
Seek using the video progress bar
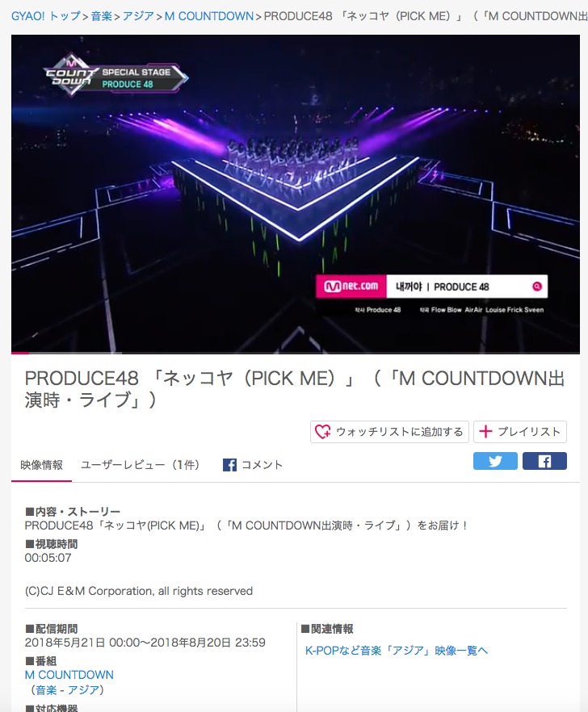(296, 352)
